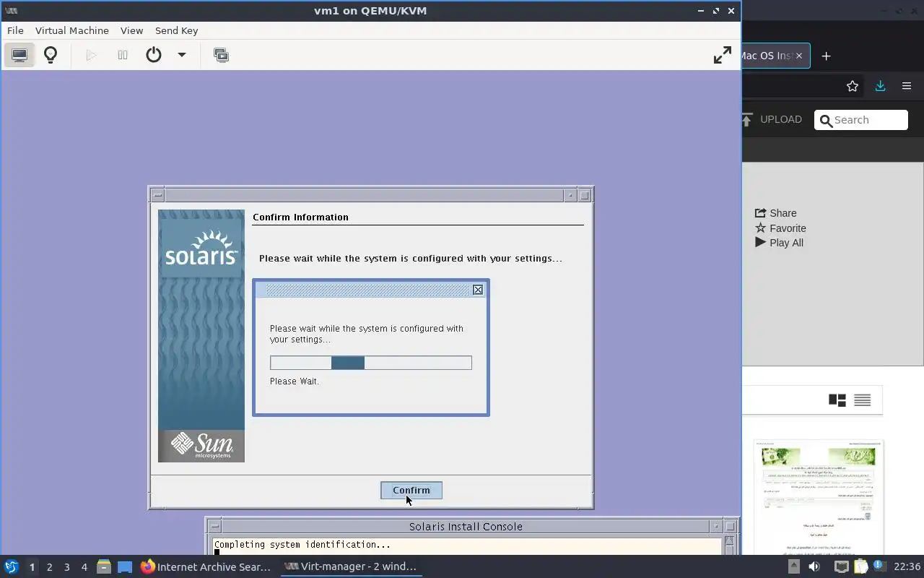Click the Shut Down power icon

[154, 55]
